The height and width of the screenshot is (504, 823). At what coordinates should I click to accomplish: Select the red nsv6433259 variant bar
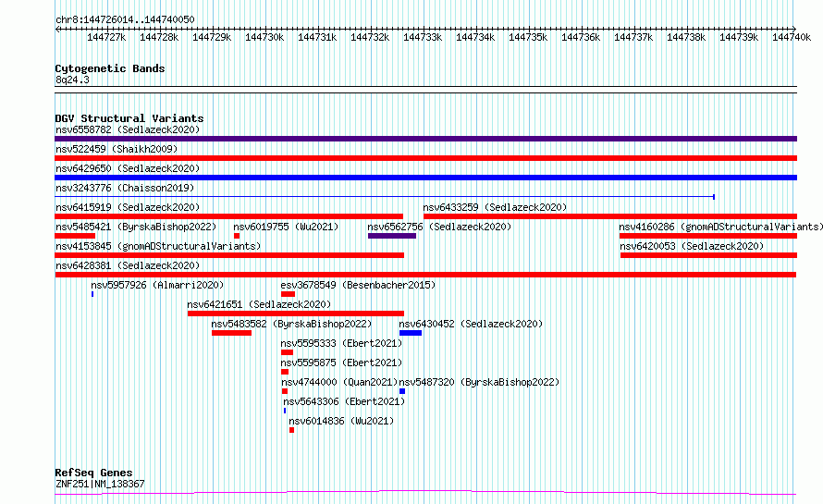pyautogui.click(x=610, y=216)
